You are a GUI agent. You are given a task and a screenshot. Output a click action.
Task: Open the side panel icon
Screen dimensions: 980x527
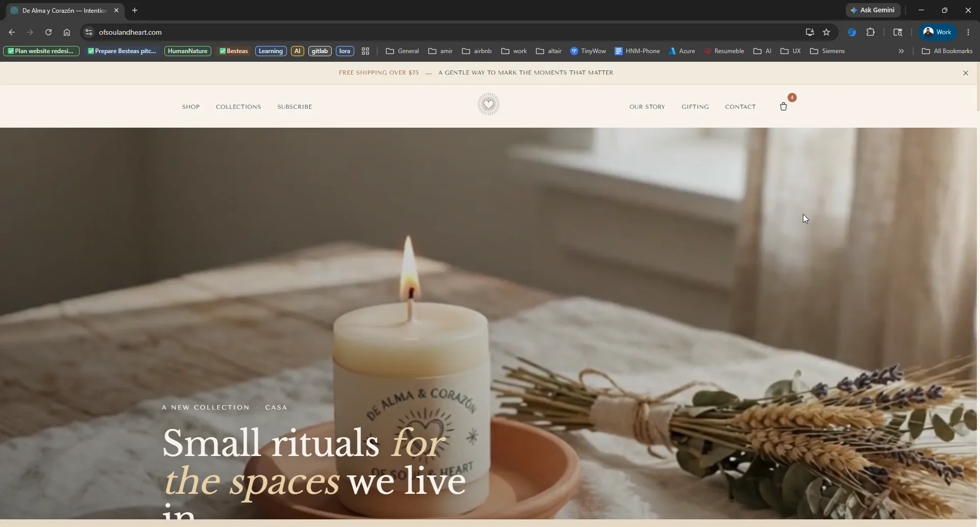tap(898, 32)
